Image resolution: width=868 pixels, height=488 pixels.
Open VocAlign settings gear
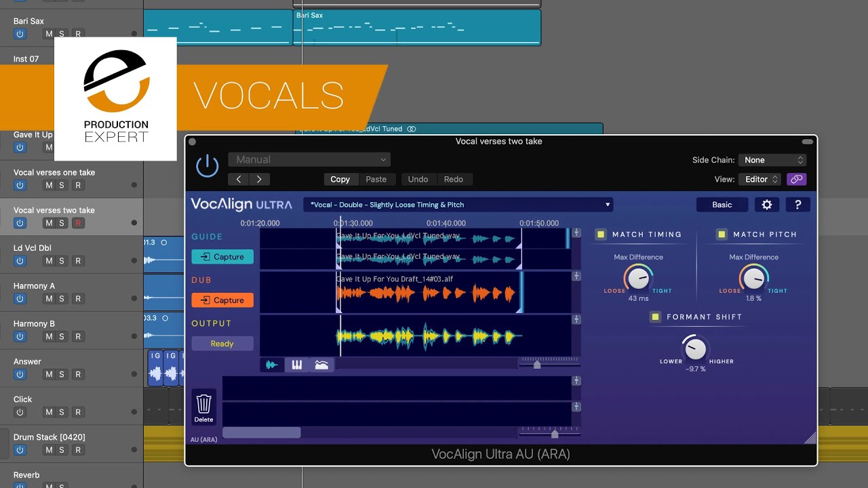pyautogui.click(x=767, y=205)
